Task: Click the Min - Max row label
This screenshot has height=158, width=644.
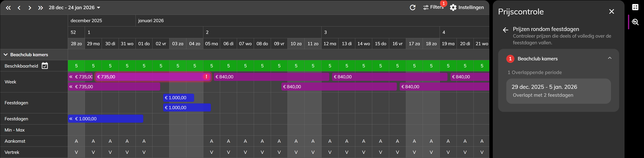Action: point(14,130)
